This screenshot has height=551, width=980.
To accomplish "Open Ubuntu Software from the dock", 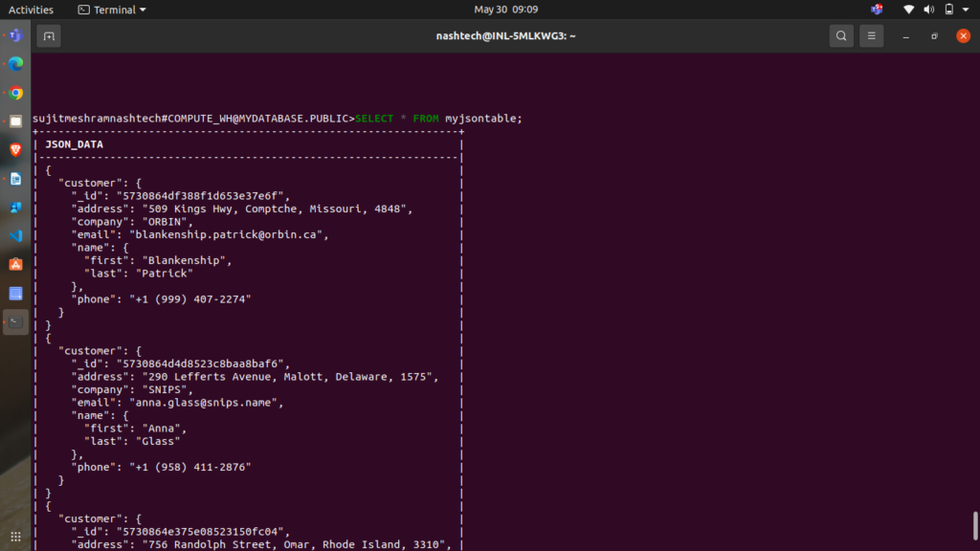I will click(x=15, y=264).
